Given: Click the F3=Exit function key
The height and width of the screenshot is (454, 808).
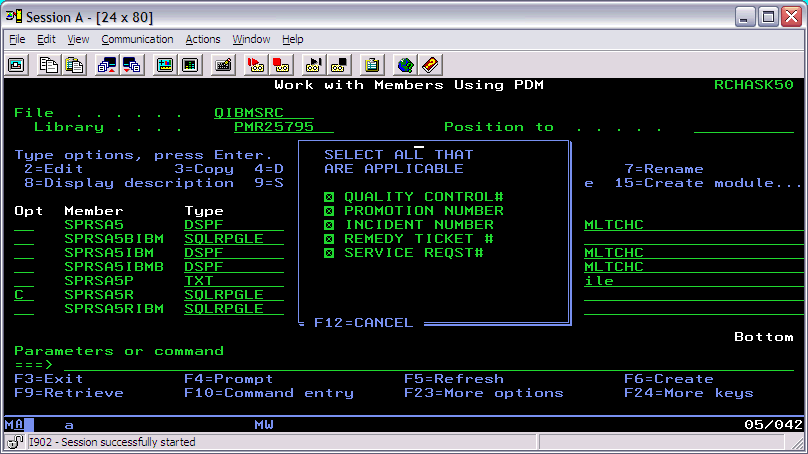Looking at the screenshot, I should coord(48,379).
